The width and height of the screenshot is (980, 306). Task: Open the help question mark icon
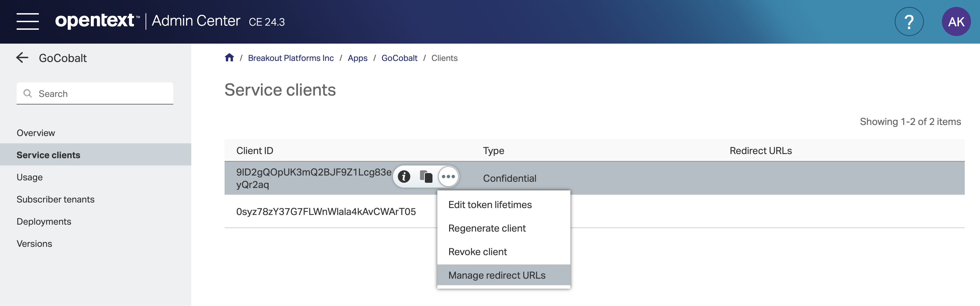(909, 22)
